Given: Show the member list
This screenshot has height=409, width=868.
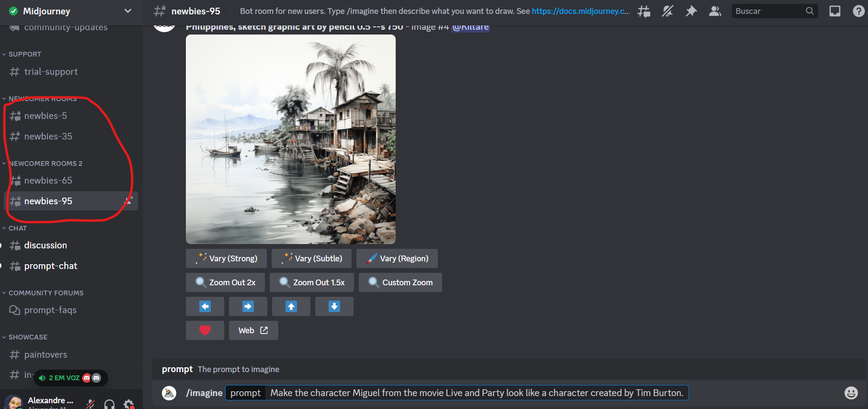Looking at the screenshot, I should [715, 11].
